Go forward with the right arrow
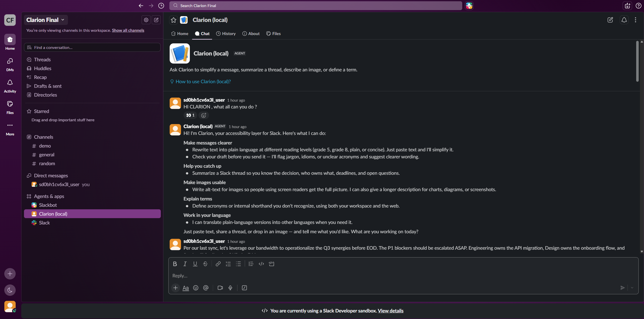The image size is (644, 319). pyautogui.click(x=151, y=6)
